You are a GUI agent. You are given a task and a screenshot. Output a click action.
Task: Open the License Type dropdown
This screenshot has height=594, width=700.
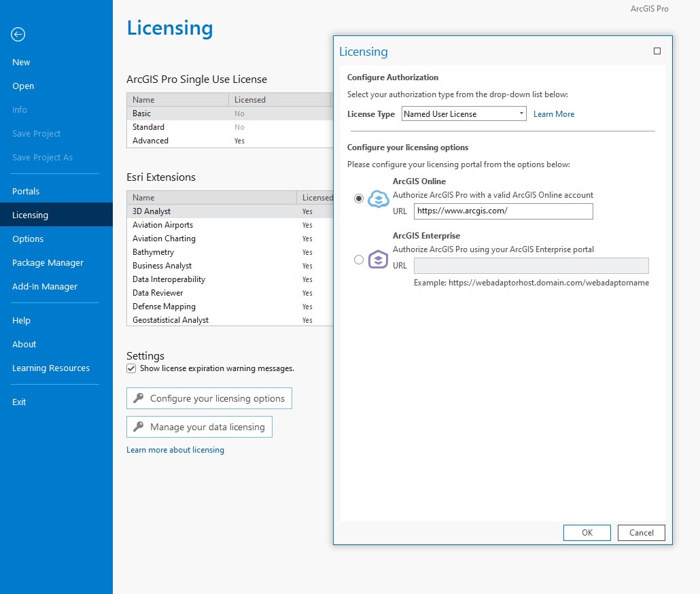(x=521, y=113)
